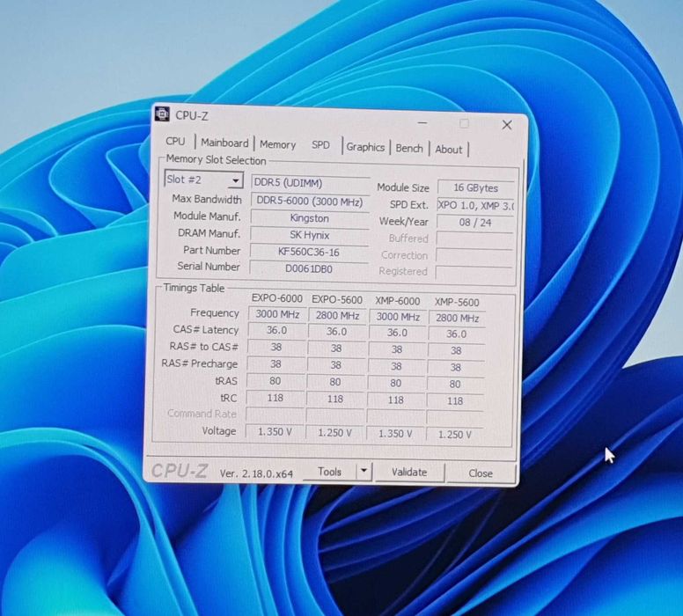This screenshot has width=683, height=616.
Task: Switch to the Mainboard tab
Action: (x=224, y=143)
